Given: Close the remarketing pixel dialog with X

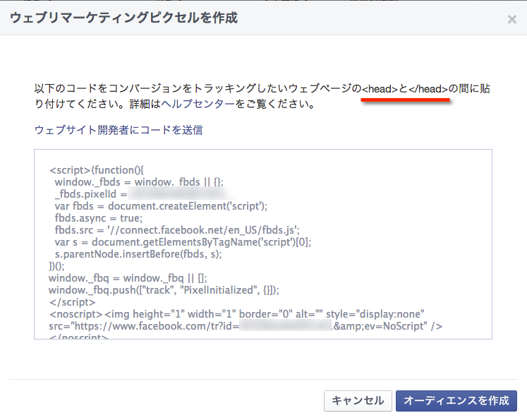Looking at the screenshot, I should (512, 20).
